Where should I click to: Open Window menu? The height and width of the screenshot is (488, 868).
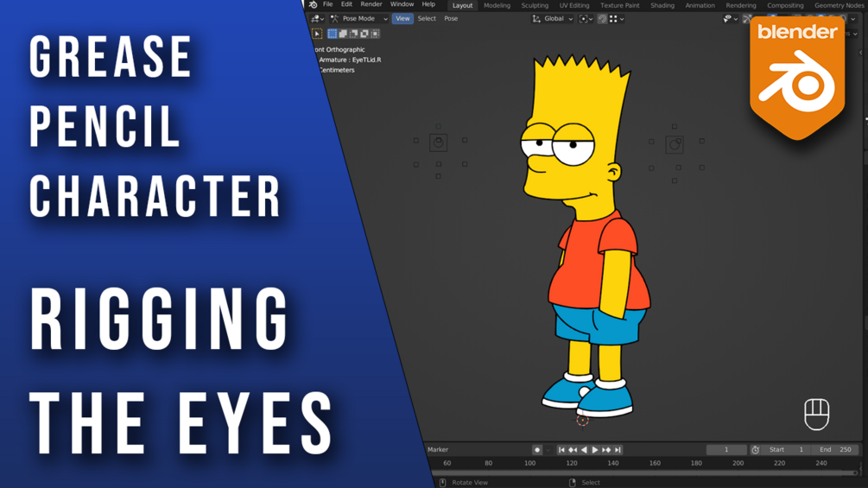[402, 4]
